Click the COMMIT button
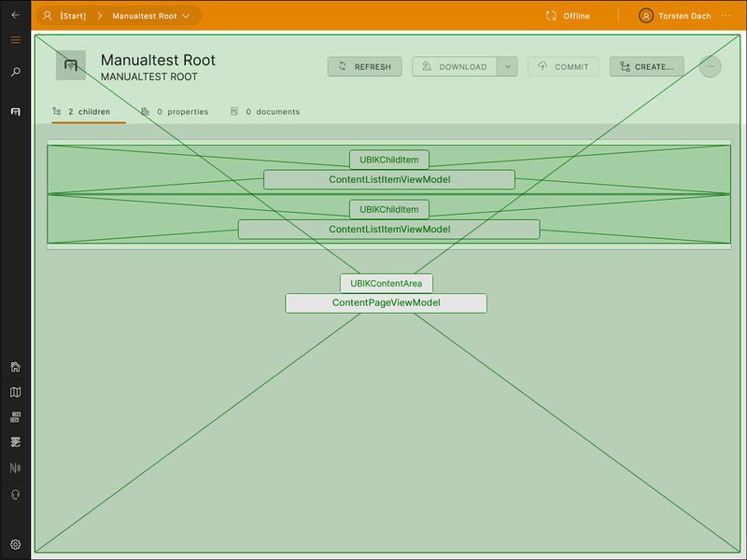747x560 pixels. (563, 66)
